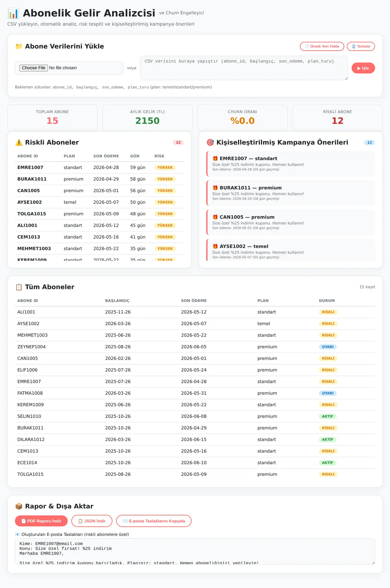Screen dimensions: 390x588
Task: Click the "45 gün" cell for ALI1001
Action: tap(138, 225)
